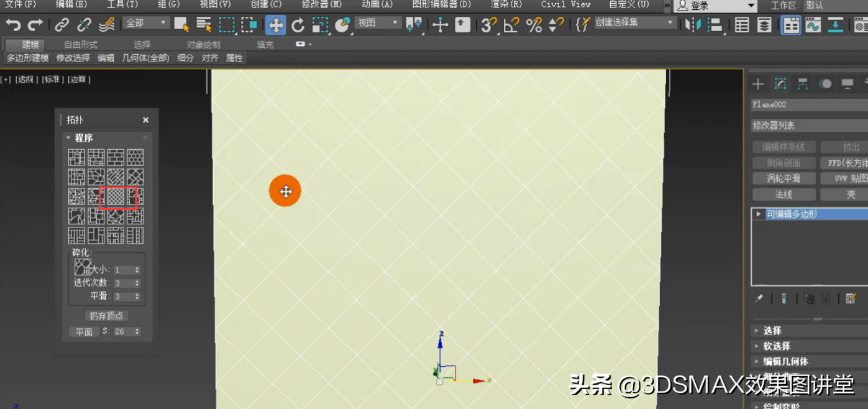
Task: Expand the 编辑几何体 rollout
Action: point(809,361)
